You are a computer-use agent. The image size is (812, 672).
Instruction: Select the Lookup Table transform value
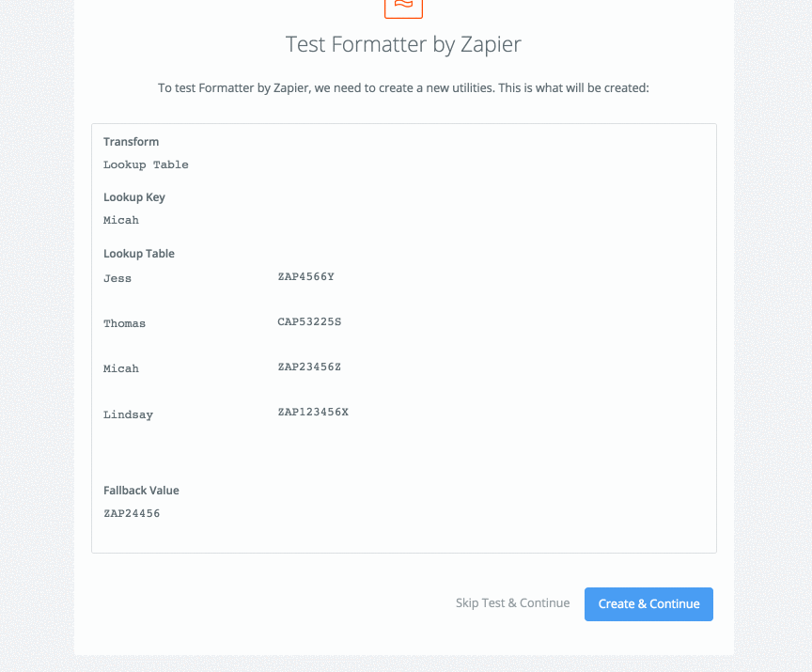coord(146,164)
